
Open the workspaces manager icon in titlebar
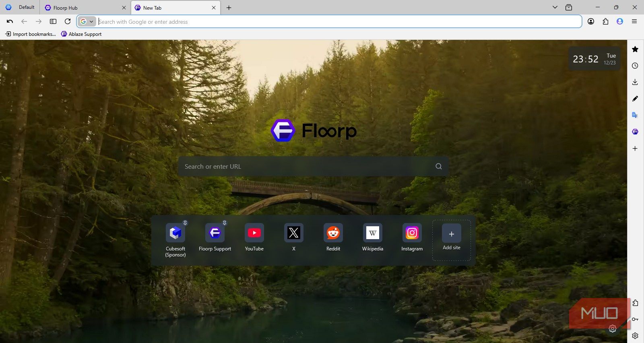coord(569,7)
